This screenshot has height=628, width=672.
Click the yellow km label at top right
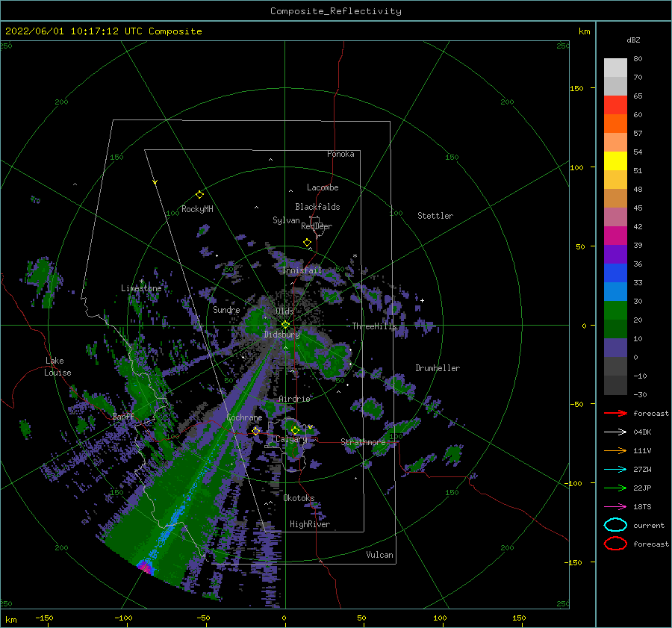(x=584, y=31)
